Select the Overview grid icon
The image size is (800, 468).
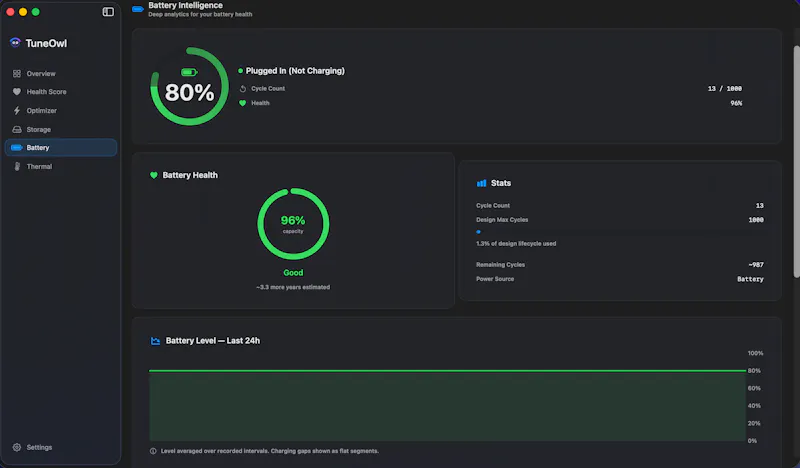(17, 73)
